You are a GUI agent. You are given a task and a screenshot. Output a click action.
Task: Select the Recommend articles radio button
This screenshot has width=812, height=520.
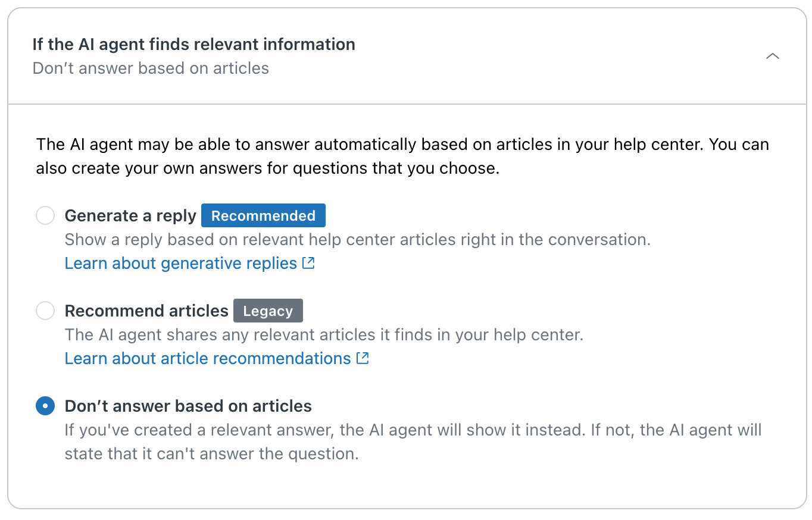(x=45, y=311)
